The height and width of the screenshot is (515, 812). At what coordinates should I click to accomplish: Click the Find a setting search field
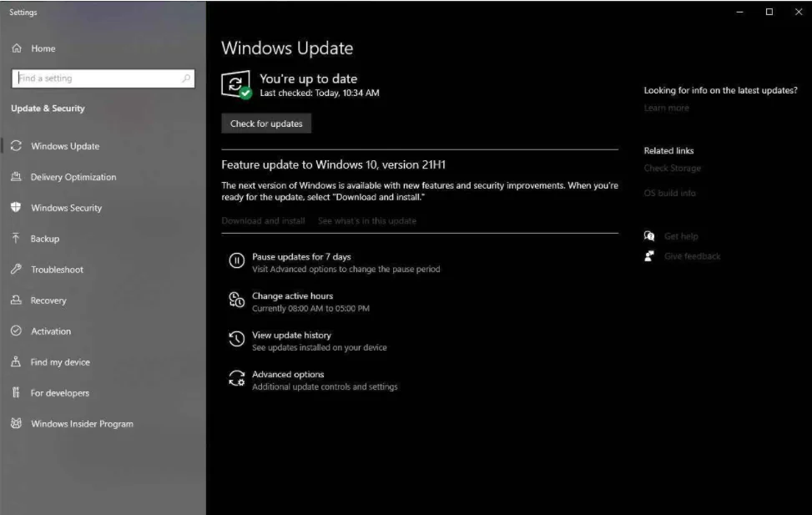(x=103, y=78)
